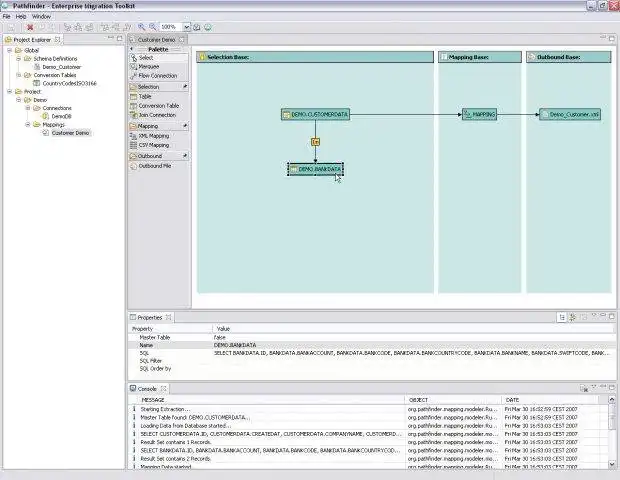Choose the Flow Connection palette tool

tap(159, 76)
